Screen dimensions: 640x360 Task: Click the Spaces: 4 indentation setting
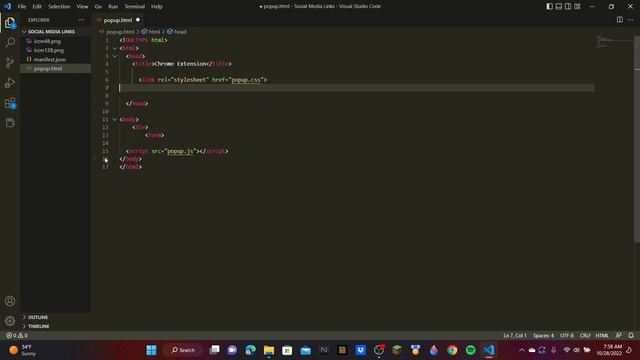point(543,335)
